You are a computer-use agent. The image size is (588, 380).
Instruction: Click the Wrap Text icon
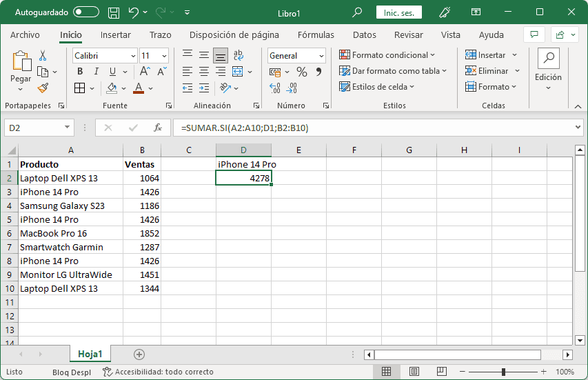click(x=238, y=55)
